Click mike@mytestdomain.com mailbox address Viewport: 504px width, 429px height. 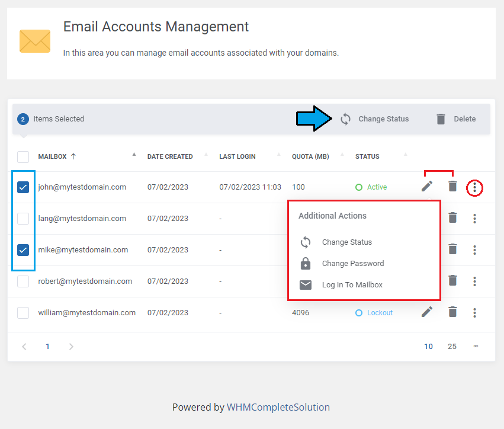click(83, 250)
